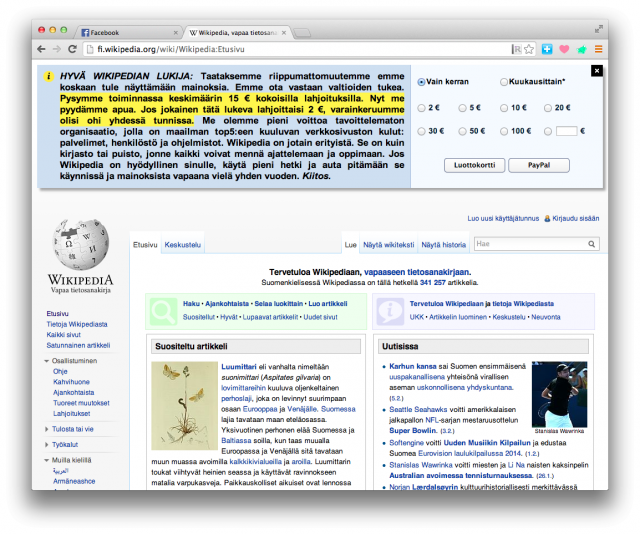Collapse the 'Osallistuminen' sidebar section

(x=47, y=361)
